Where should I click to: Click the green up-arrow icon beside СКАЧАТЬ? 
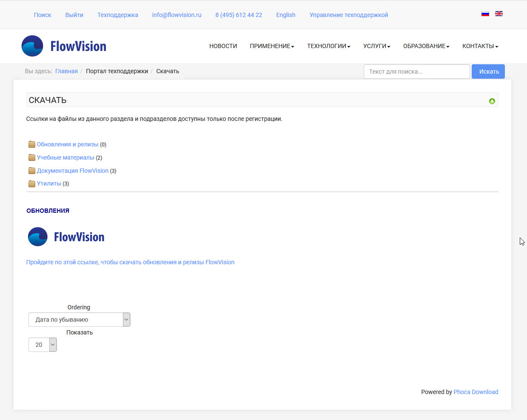point(492,101)
